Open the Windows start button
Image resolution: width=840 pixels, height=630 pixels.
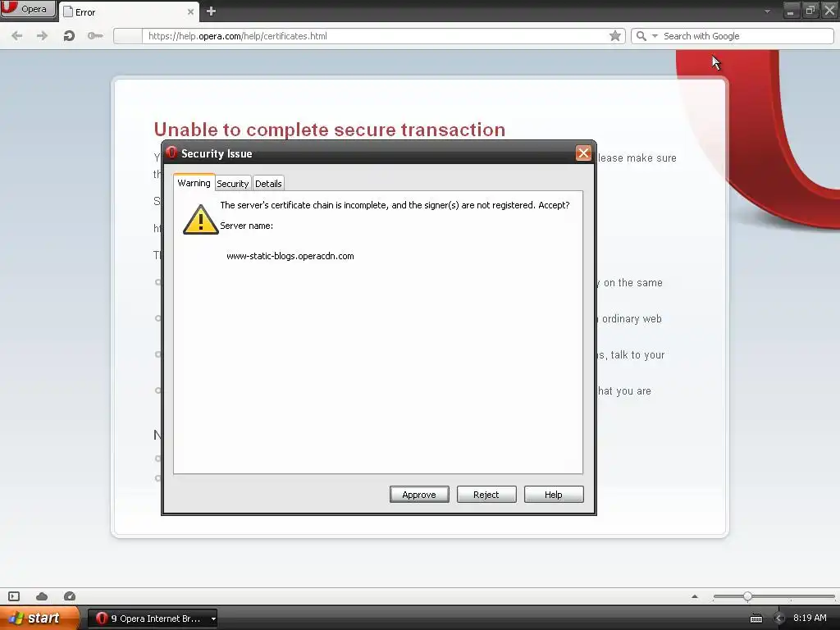pyautogui.click(x=39, y=618)
